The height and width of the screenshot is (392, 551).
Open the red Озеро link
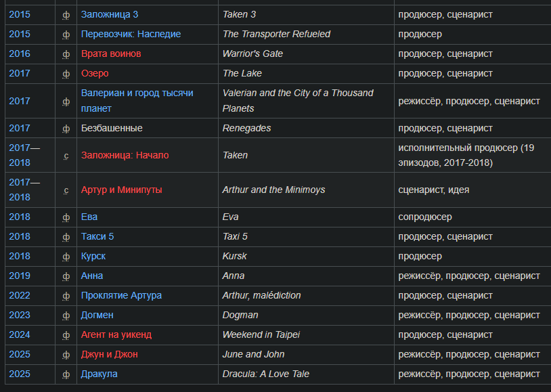click(x=95, y=74)
